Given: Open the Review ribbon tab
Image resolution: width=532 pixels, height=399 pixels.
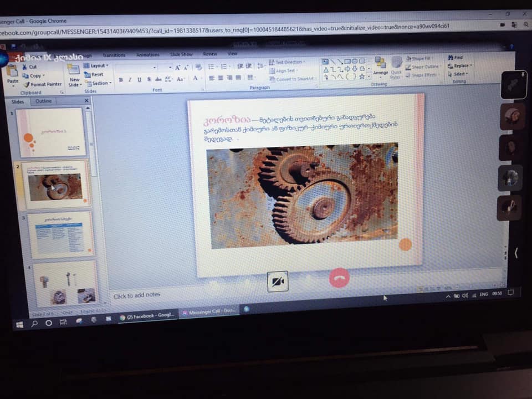Looking at the screenshot, I should tap(210, 54).
